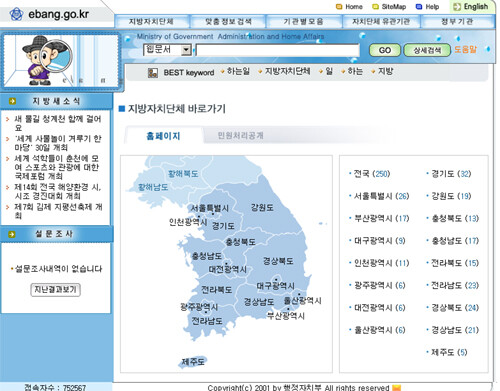
Task: Select 강원도 on the map
Action: click(262, 208)
